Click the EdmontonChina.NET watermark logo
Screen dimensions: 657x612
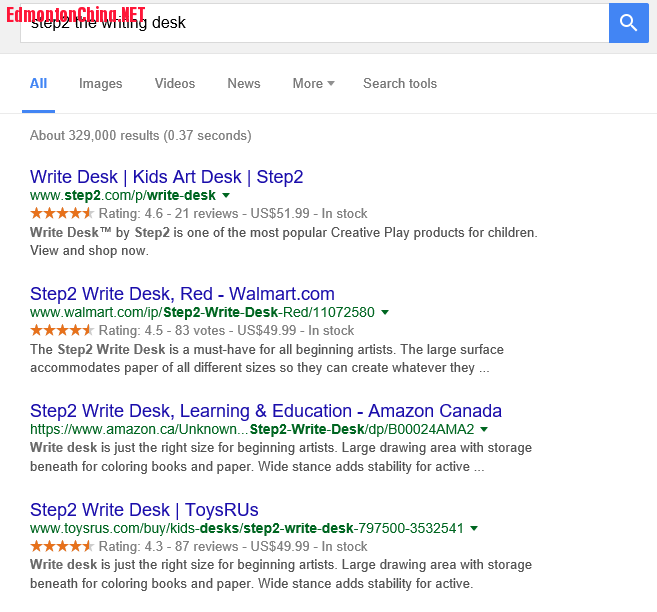76,14
